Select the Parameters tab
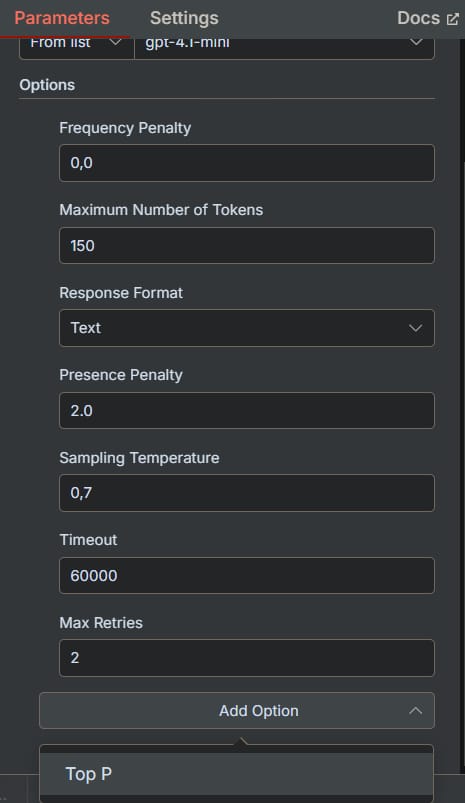The image size is (465, 803). (x=62, y=18)
